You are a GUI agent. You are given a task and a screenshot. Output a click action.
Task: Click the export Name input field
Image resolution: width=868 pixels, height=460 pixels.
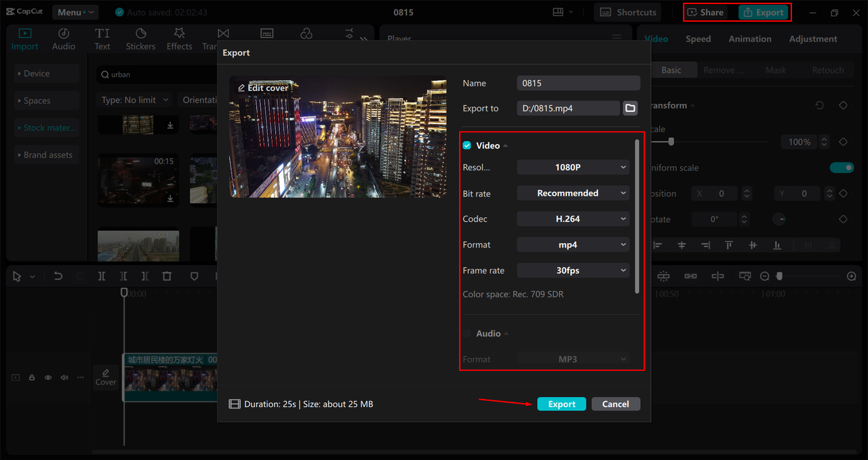tap(578, 83)
